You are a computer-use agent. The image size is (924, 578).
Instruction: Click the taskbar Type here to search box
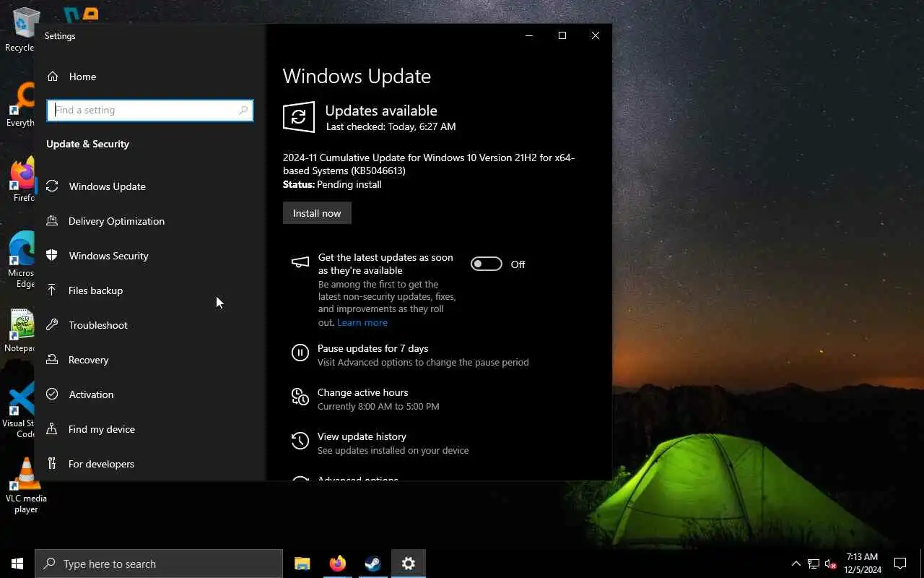point(159,564)
